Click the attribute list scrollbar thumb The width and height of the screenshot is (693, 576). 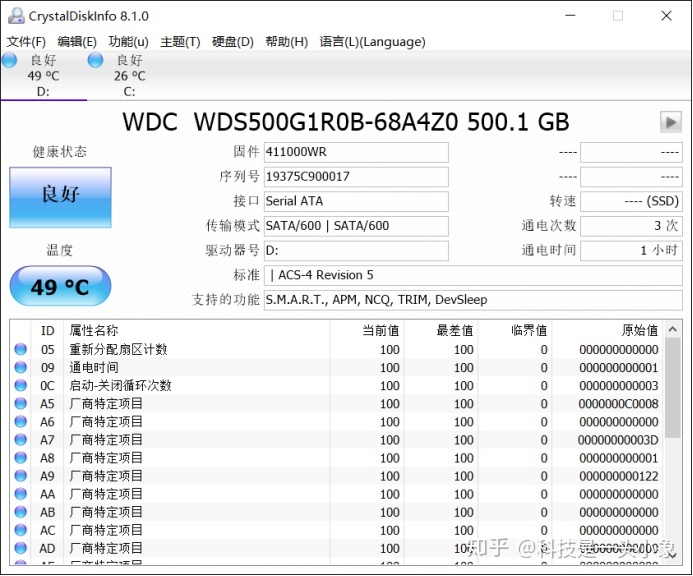click(x=673, y=388)
